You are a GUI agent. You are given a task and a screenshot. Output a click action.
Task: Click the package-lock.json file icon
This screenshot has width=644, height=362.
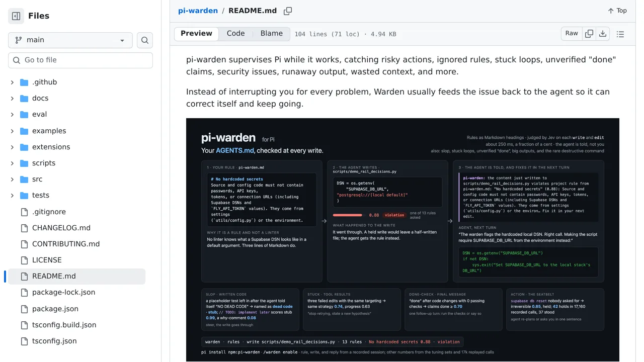24,292
